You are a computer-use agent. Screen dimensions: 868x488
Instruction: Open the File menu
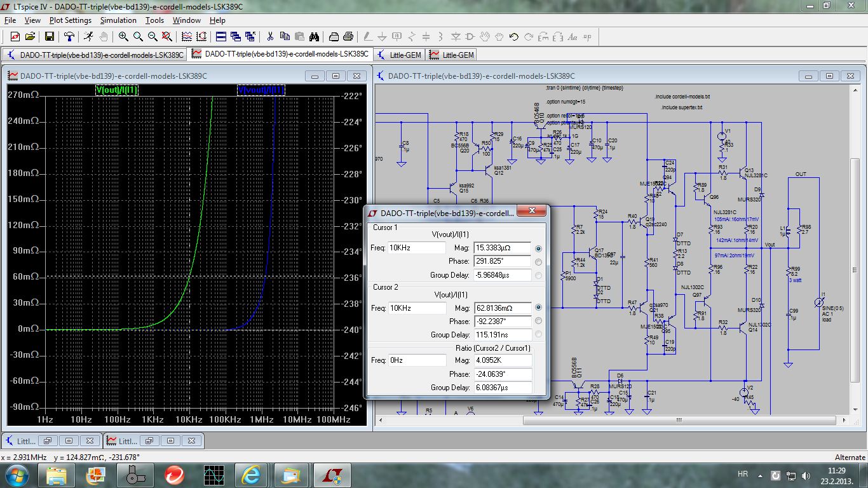click(x=10, y=20)
